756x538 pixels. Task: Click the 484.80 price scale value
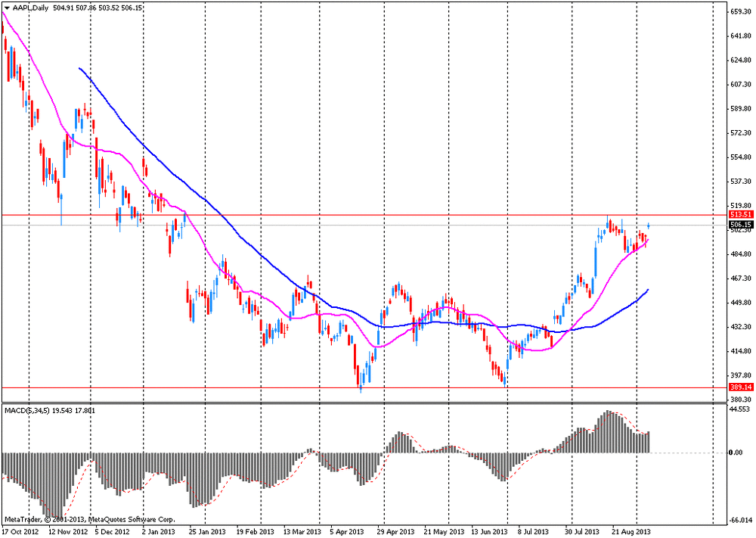[741, 254]
